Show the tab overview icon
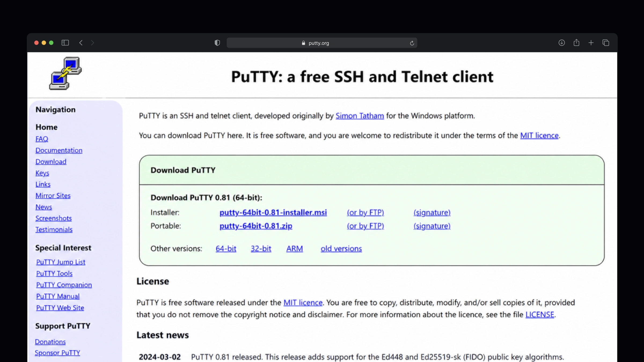Screen dimensions: 644x362 [606, 43]
